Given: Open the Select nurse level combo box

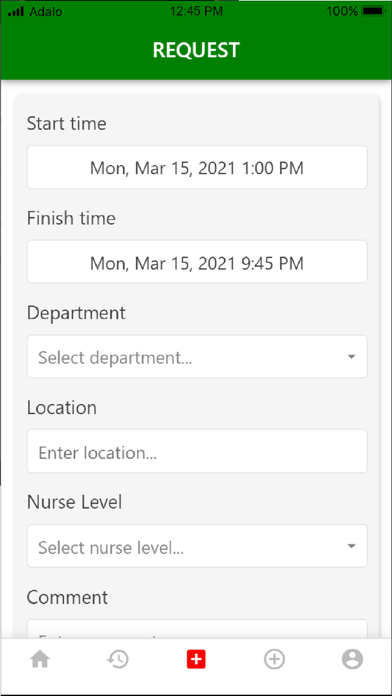Looking at the screenshot, I should (x=197, y=546).
